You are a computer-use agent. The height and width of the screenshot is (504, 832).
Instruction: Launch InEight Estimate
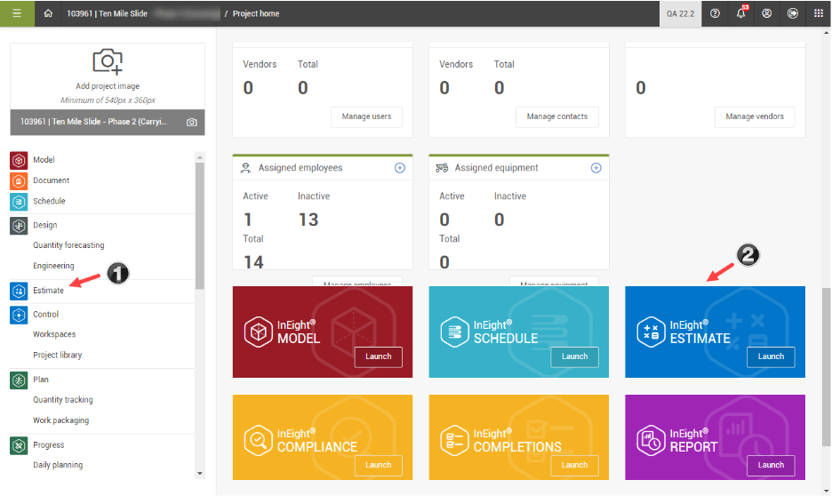pos(771,356)
